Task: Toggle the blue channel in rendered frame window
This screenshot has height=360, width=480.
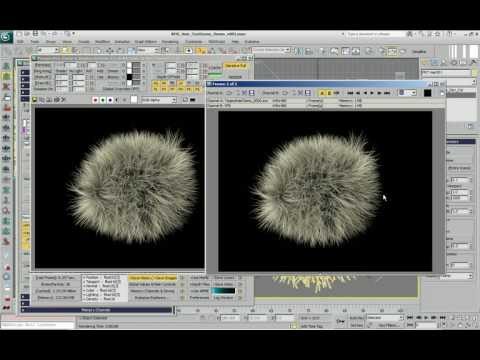Action: pyautogui.click(x=110, y=100)
